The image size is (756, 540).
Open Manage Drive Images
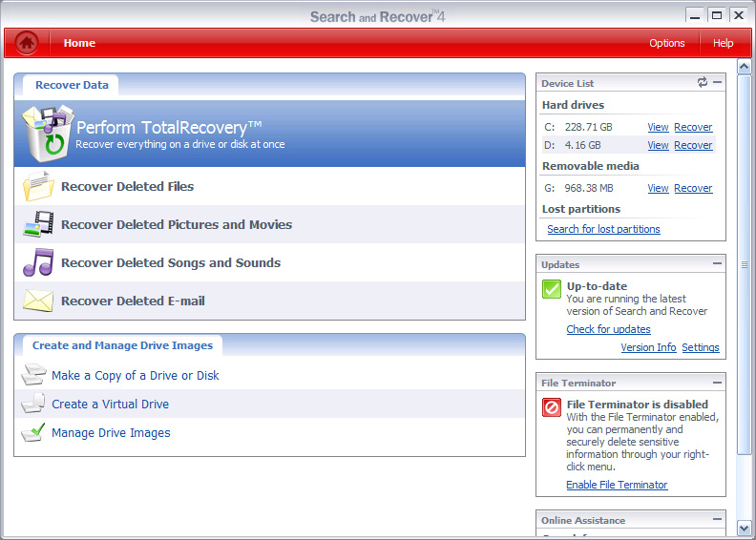111,433
